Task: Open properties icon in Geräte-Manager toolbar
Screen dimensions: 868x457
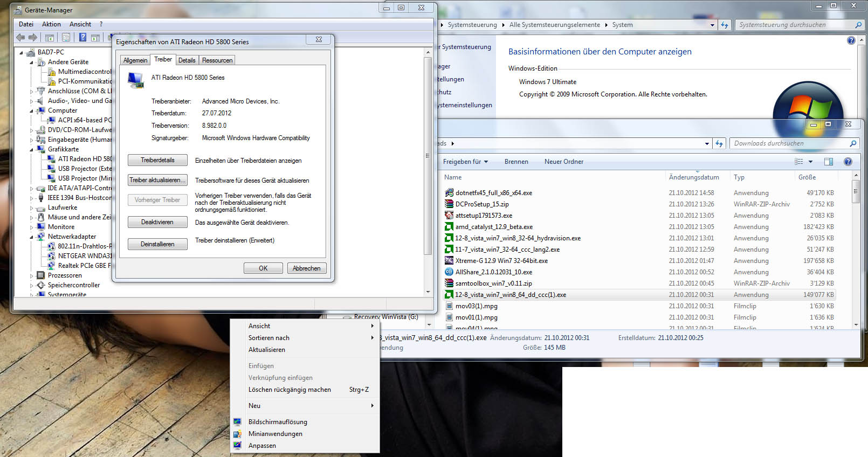Action: 66,38
